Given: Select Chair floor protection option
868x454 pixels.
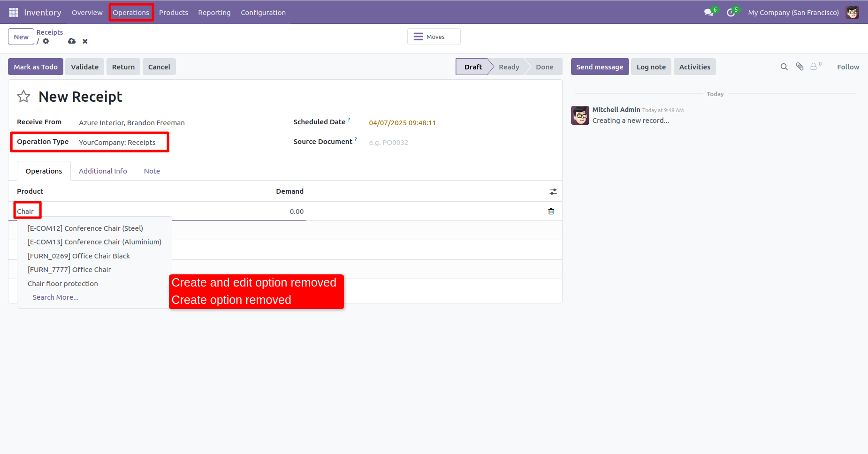Looking at the screenshot, I should 94,284.
